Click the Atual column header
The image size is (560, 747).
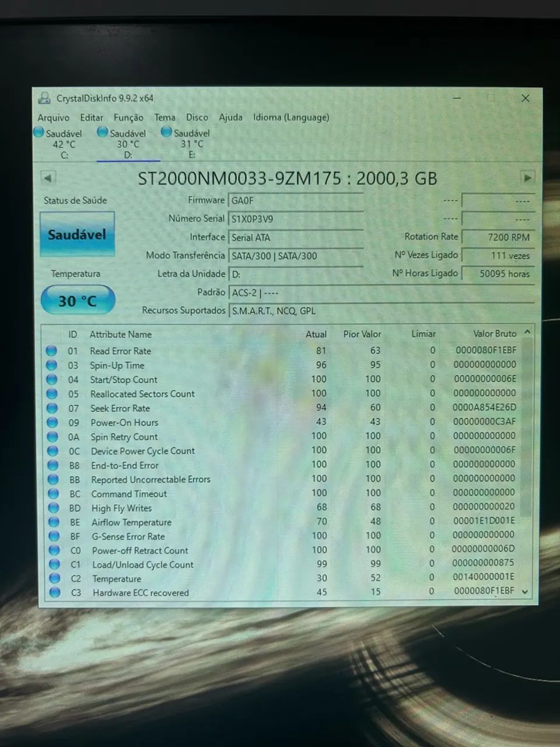click(316, 334)
